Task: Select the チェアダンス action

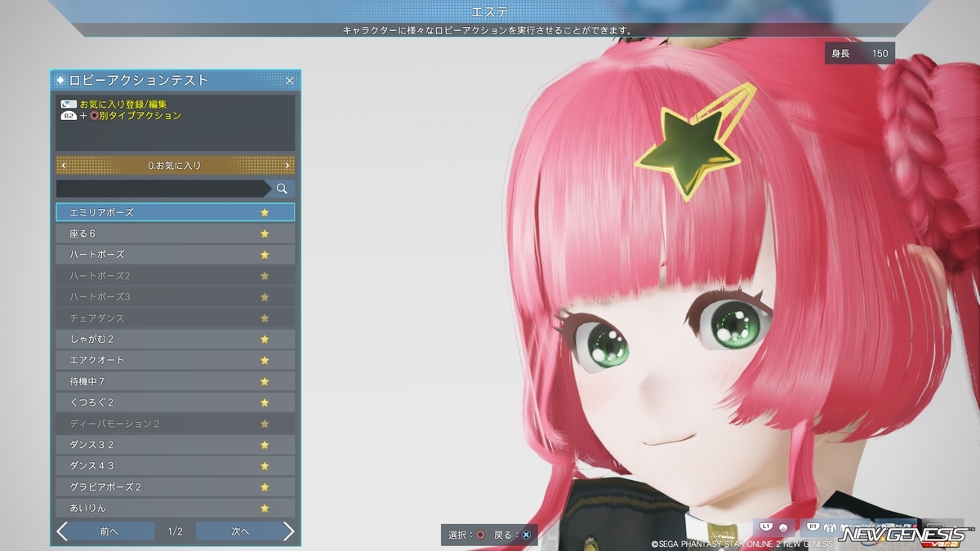Action: pos(175,318)
